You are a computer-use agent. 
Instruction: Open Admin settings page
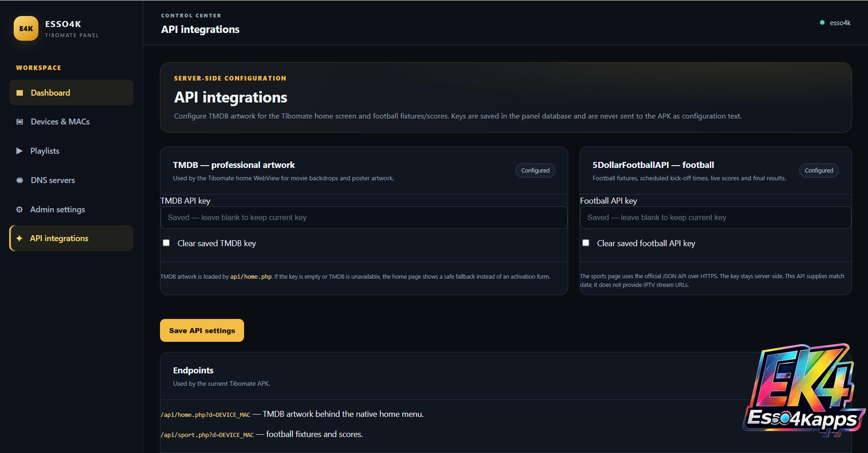[71, 210]
